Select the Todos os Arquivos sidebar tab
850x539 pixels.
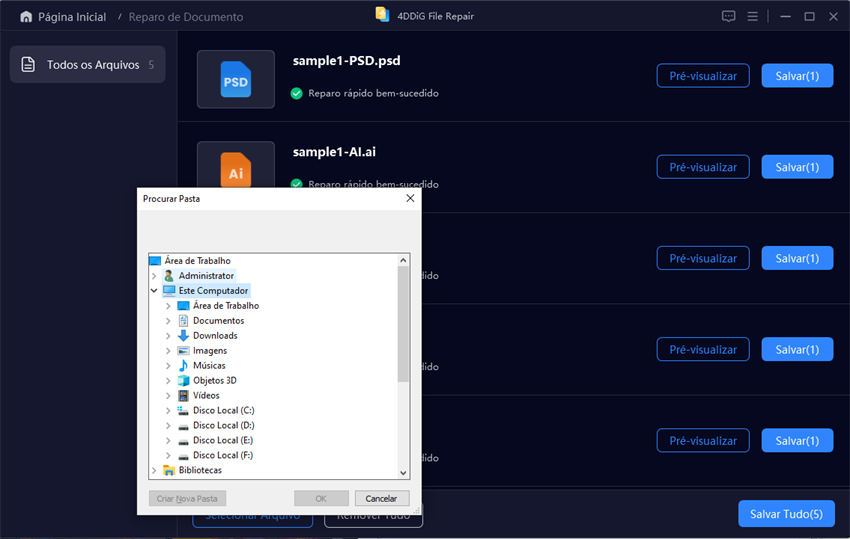point(87,65)
